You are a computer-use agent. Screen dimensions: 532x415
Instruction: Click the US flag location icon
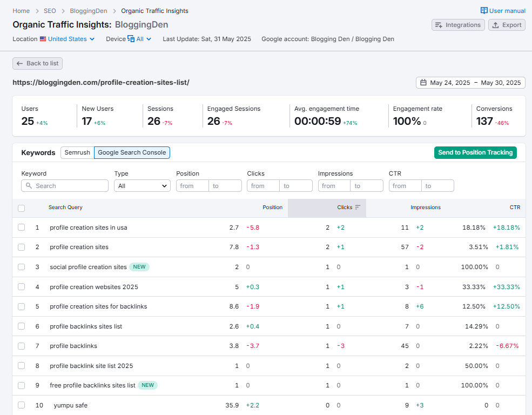coord(44,39)
